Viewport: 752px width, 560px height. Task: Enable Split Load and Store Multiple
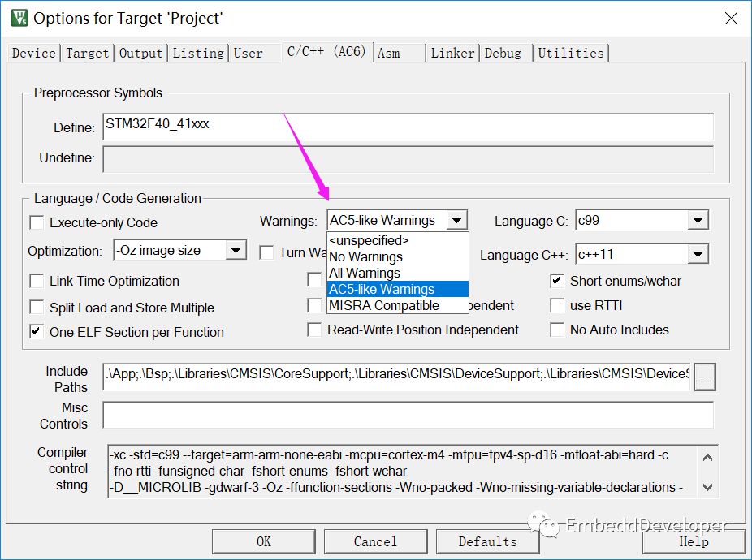click(37, 308)
